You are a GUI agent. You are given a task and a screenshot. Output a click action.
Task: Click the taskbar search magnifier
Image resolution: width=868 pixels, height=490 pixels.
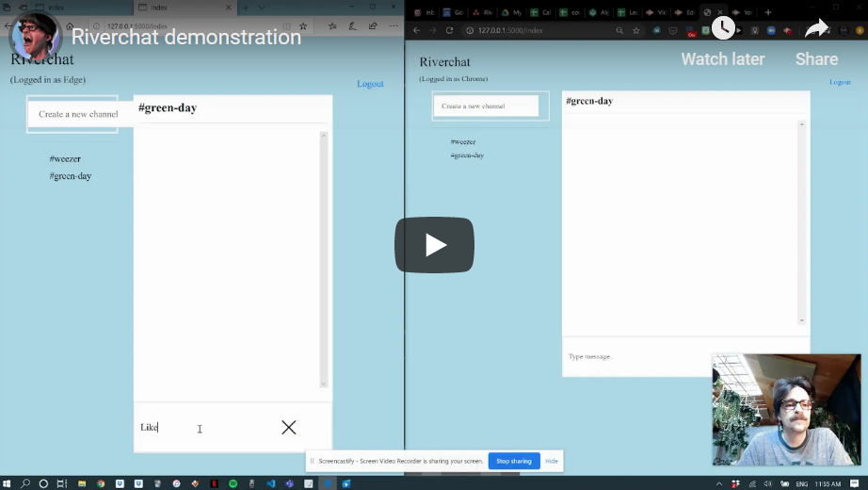[x=24, y=483]
